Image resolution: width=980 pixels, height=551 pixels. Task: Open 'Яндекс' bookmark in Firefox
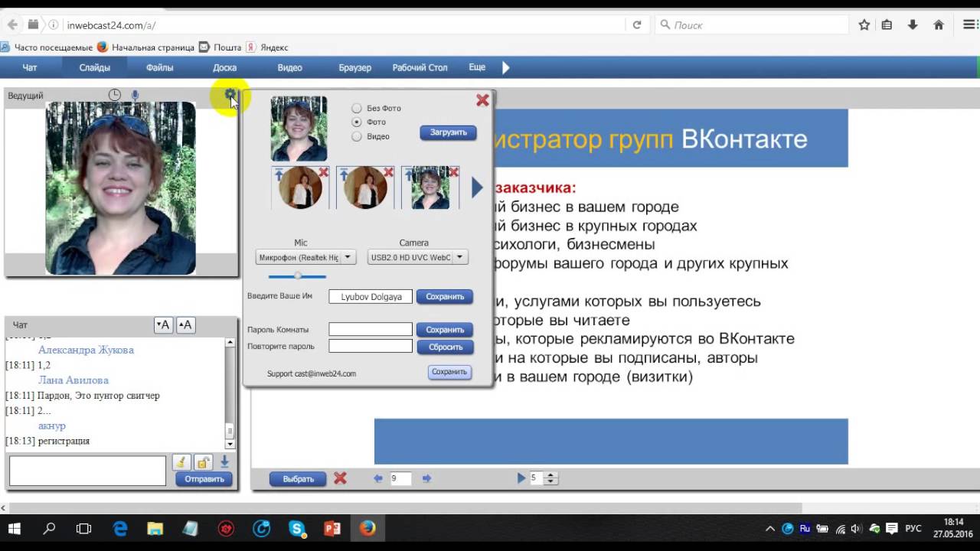coord(267,47)
